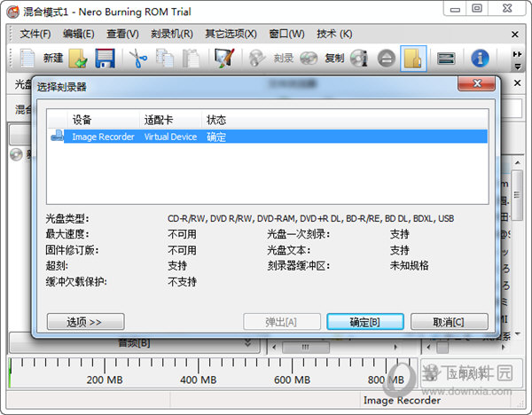Click the middle scrollbar left arrow

click(274, 347)
